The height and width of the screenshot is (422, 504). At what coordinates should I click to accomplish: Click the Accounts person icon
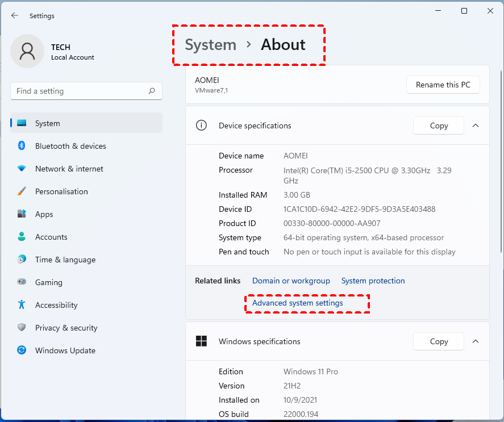coord(22,237)
